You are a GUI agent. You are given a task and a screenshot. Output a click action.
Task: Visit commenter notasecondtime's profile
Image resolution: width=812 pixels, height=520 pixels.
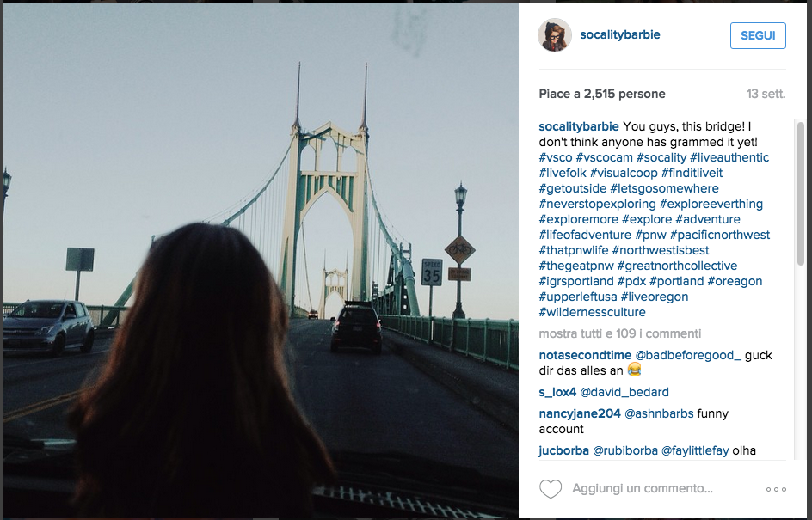[x=585, y=355]
